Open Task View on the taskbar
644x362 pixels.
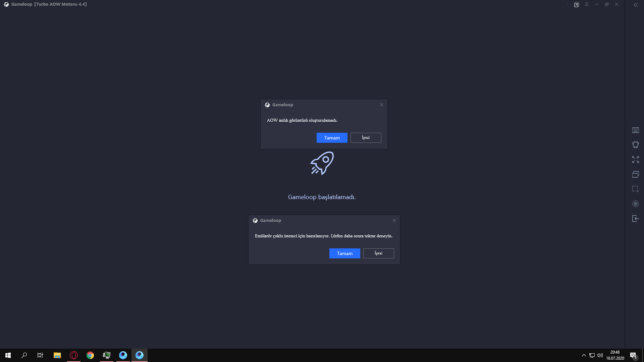point(40,355)
